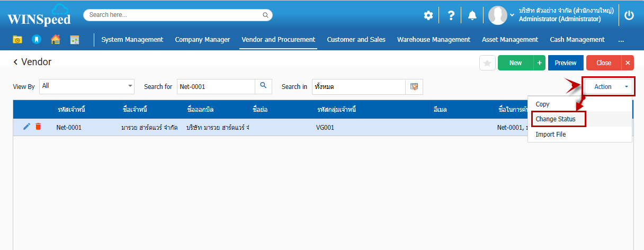Expand the View By dropdown
This screenshot has width=644, height=250.
130,86
